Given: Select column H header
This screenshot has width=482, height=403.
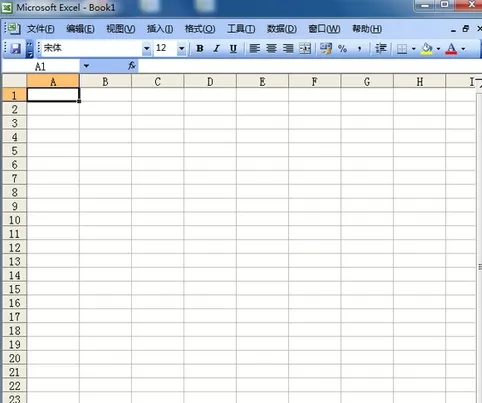Looking at the screenshot, I should [419, 81].
